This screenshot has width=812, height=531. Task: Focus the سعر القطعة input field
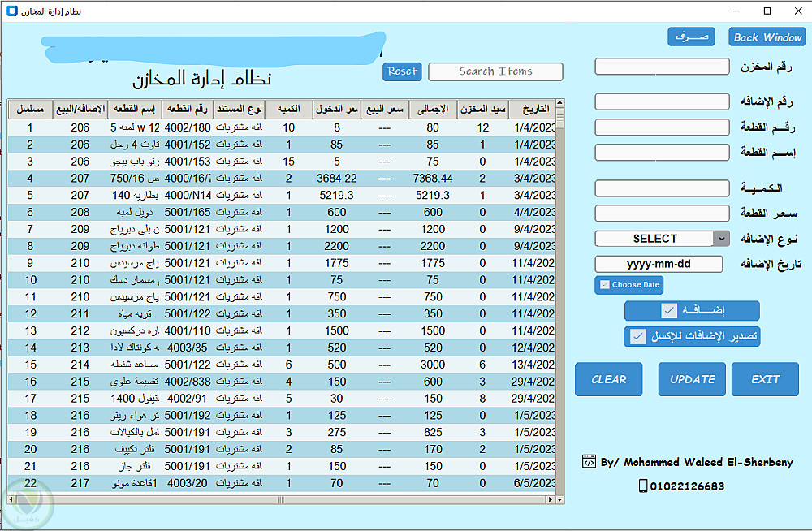(662, 213)
